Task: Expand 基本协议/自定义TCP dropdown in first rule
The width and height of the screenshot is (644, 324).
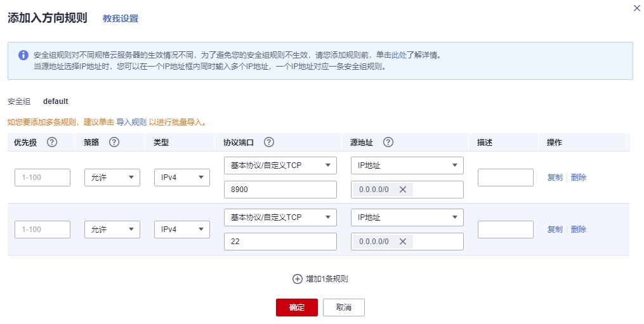Action: pyautogui.click(x=280, y=165)
